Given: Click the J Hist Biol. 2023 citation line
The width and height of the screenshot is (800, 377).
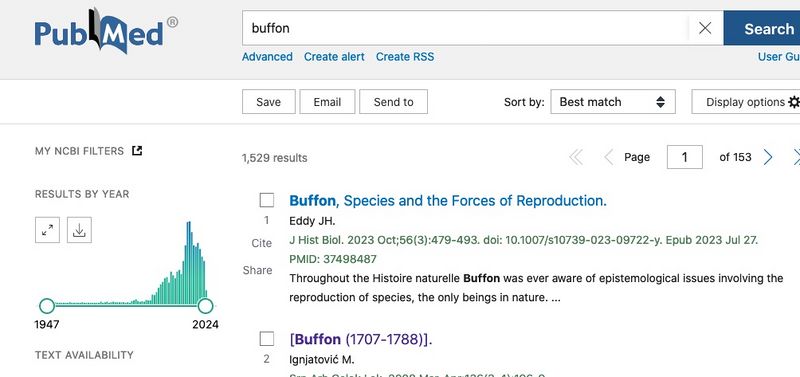Looking at the screenshot, I should click(x=523, y=240).
